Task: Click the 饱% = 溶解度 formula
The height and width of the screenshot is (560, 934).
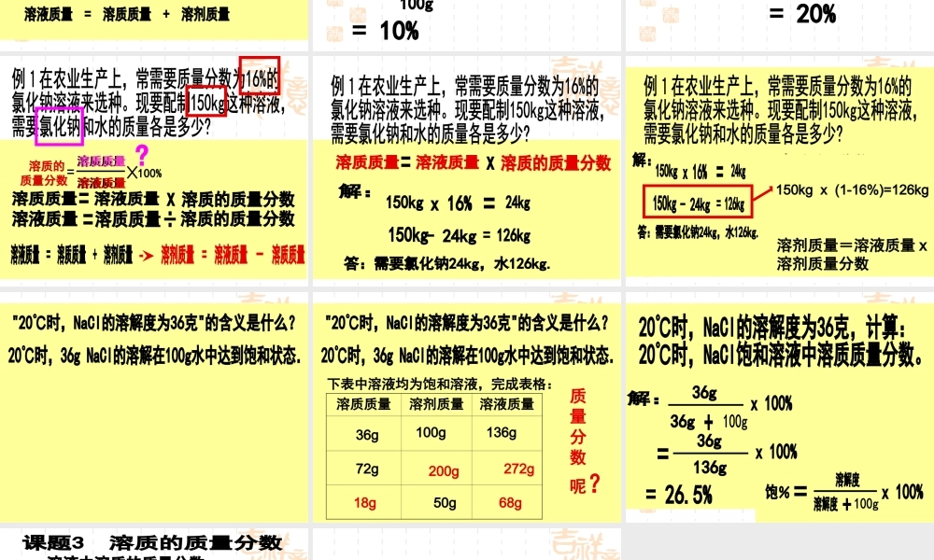Action: tap(844, 493)
